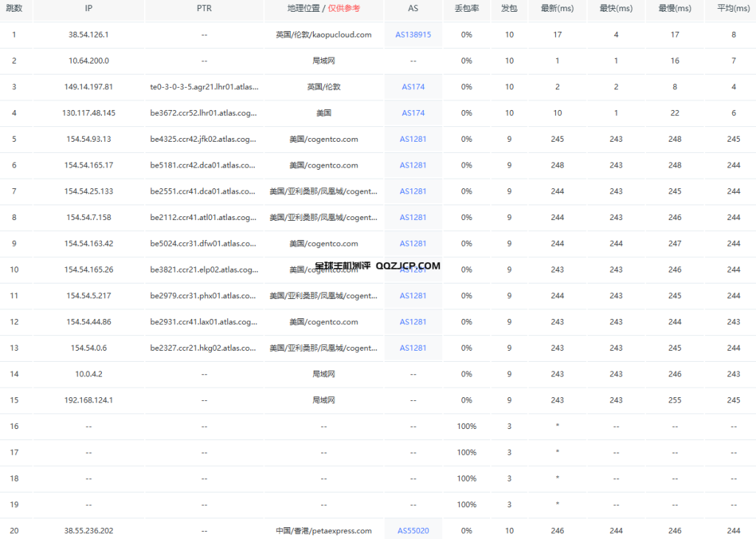Click the 跳数 column header
The width and height of the screenshot is (756, 539).
pos(14,8)
